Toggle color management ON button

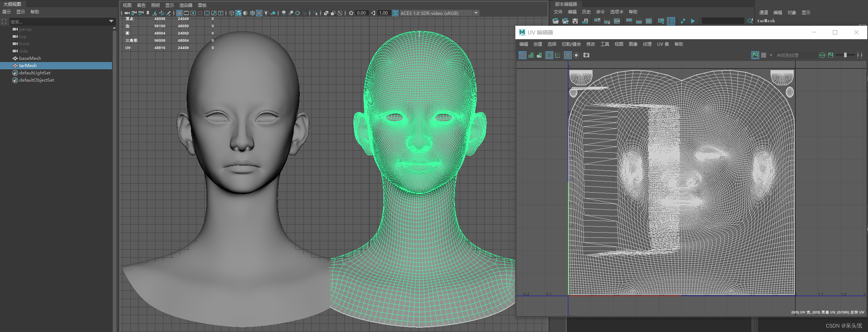tap(395, 13)
